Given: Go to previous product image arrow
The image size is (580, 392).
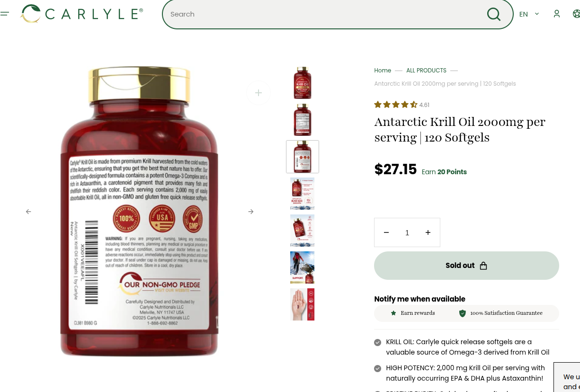Looking at the screenshot, I should coord(28,212).
